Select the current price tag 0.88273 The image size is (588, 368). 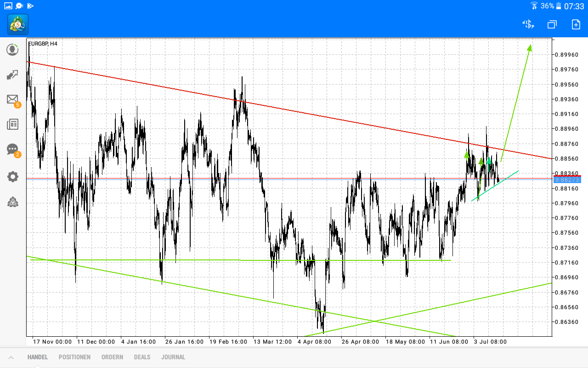[567, 180]
